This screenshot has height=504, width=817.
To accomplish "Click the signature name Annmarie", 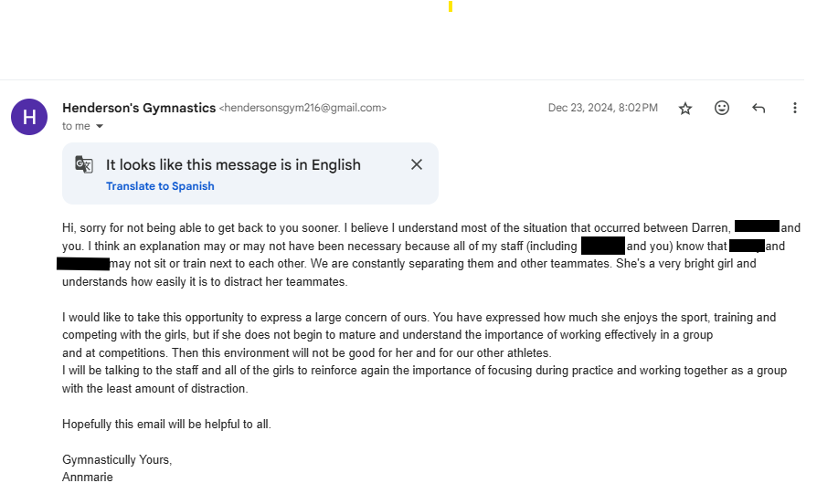I will pos(88,477).
